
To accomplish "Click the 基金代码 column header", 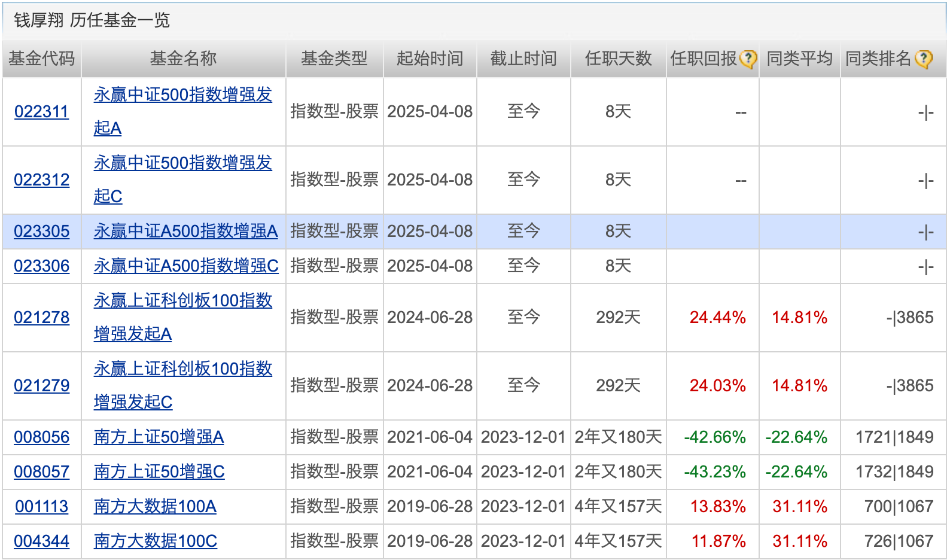I will pyautogui.click(x=41, y=59).
